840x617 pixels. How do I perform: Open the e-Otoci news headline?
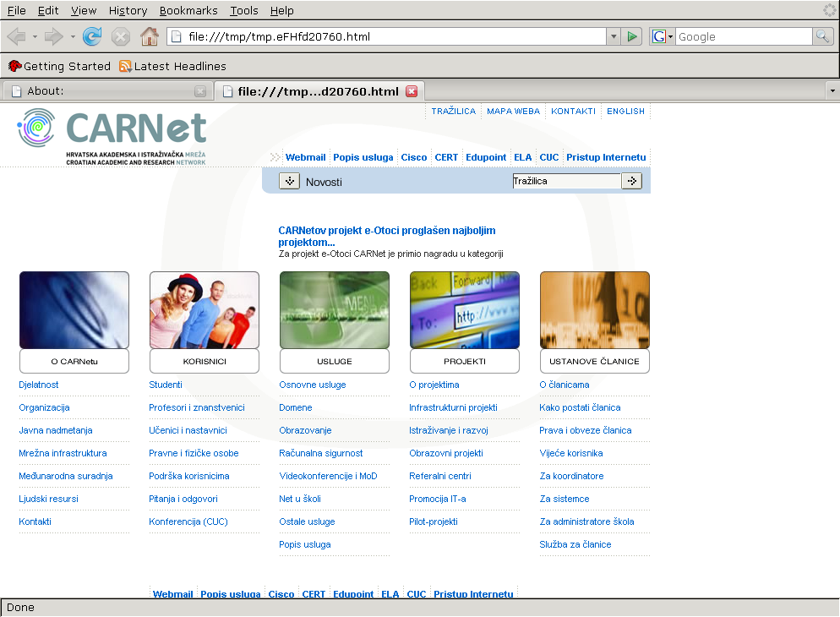[387, 236]
